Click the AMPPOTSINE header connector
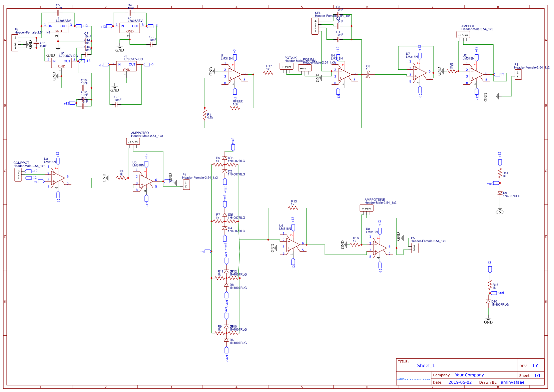 click(367, 208)
